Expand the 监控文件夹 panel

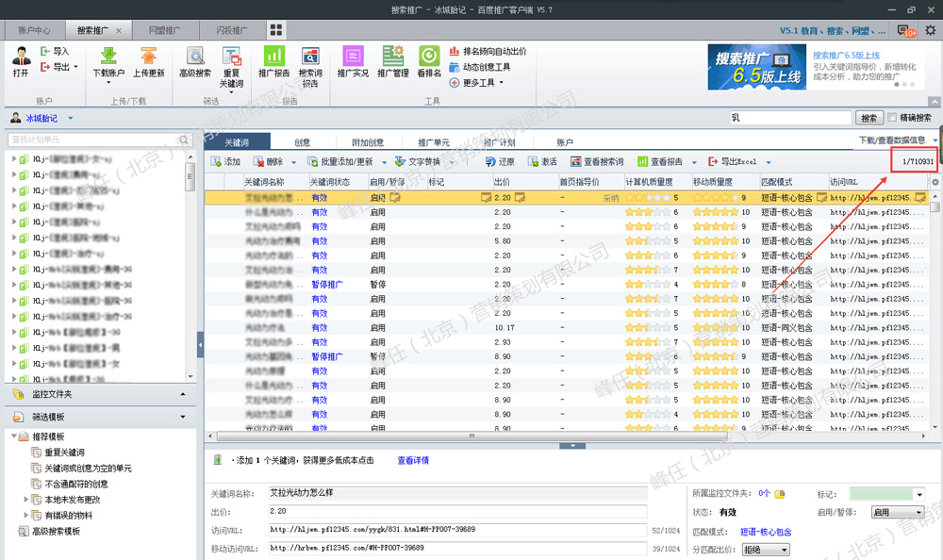(x=183, y=394)
